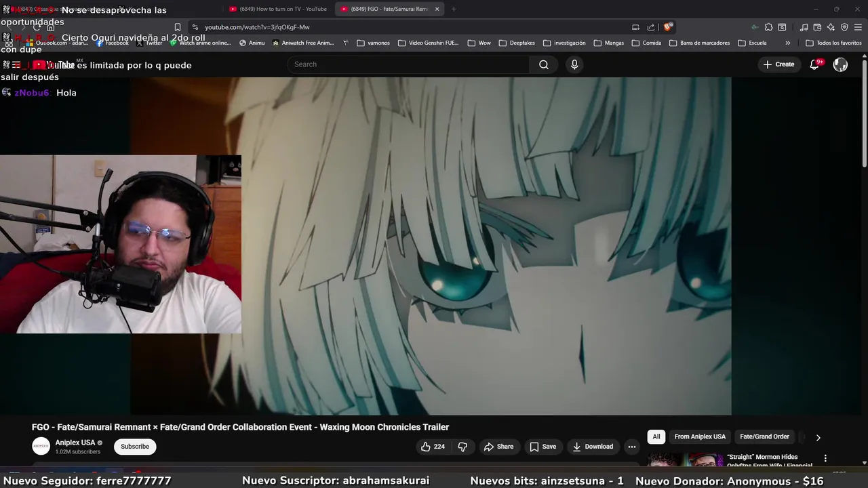
Task: Open the YouTube account avatar menu
Action: click(x=840, y=64)
